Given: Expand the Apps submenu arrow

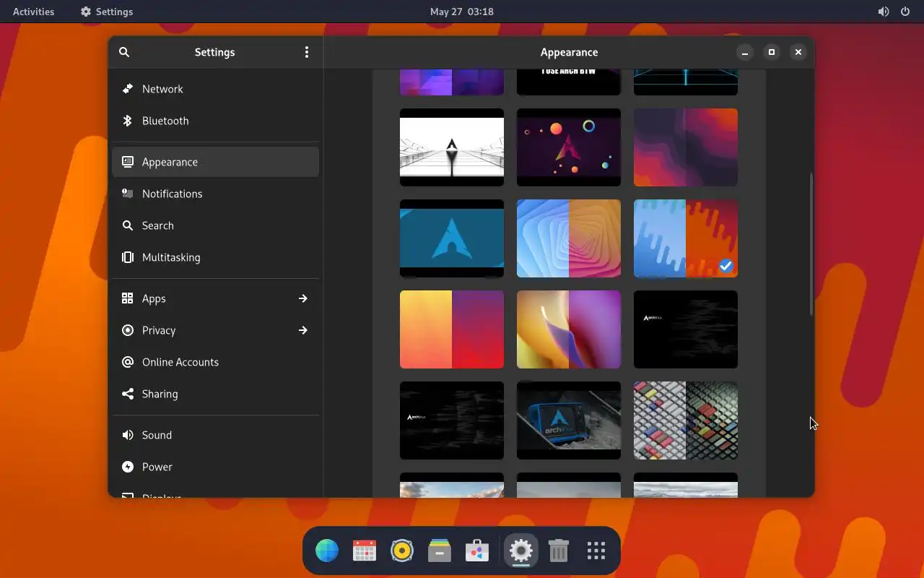Looking at the screenshot, I should click(303, 298).
